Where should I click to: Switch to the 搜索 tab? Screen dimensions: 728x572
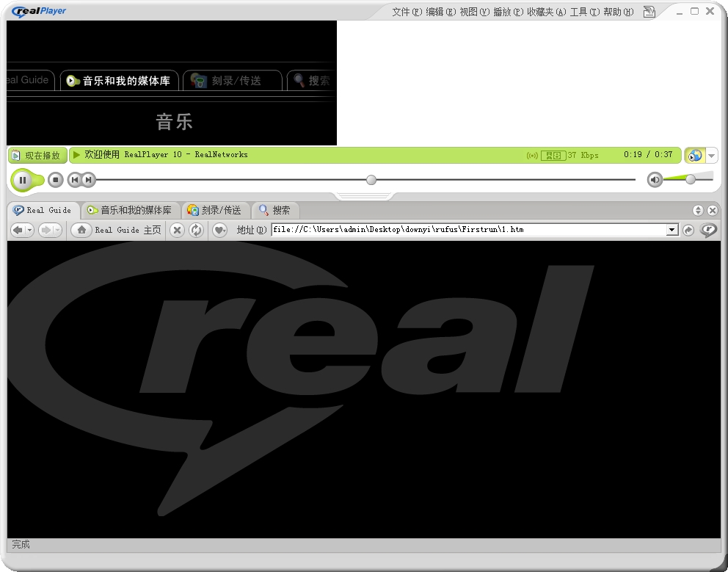point(274,210)
